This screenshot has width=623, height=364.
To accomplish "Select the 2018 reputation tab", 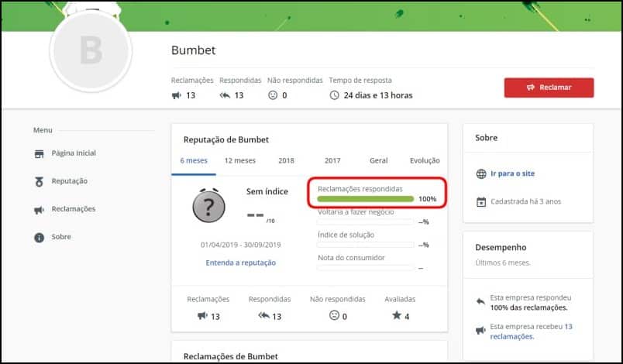I will pyautogui.click(x=286, y=161).
